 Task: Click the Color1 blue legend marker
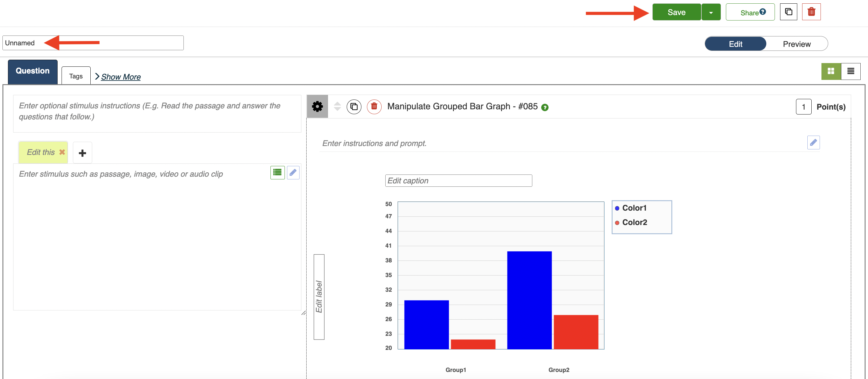pyautogui.click(x=617, y=208)
